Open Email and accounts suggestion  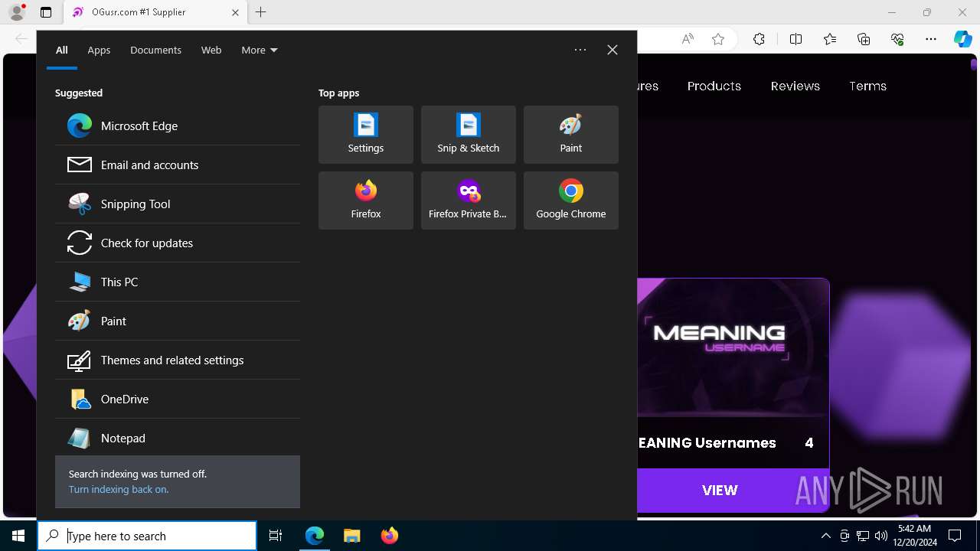click(177, 165)
